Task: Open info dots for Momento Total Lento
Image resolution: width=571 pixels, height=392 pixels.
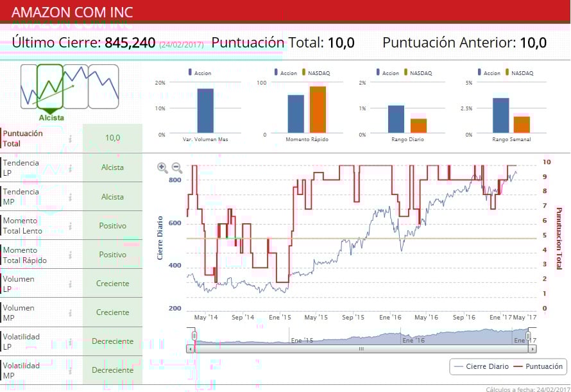Action: pos(71,226)
